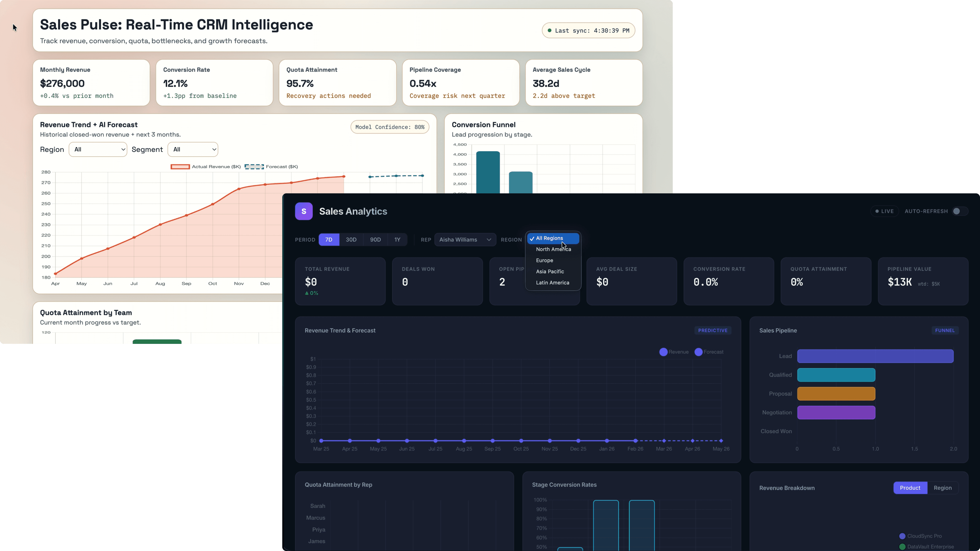Select the 7D period tab

329,240
